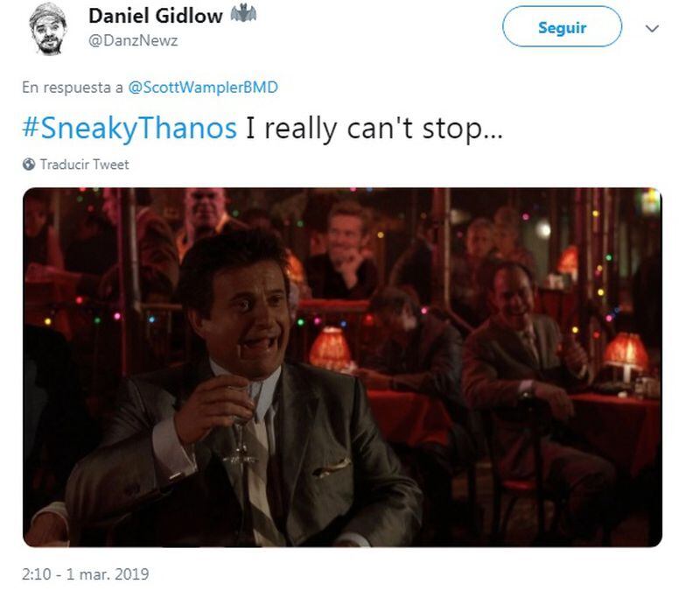This screenshot has width=700, height=598.
Task: Click the Traducir Tweet link
Action: click(84, 165)
